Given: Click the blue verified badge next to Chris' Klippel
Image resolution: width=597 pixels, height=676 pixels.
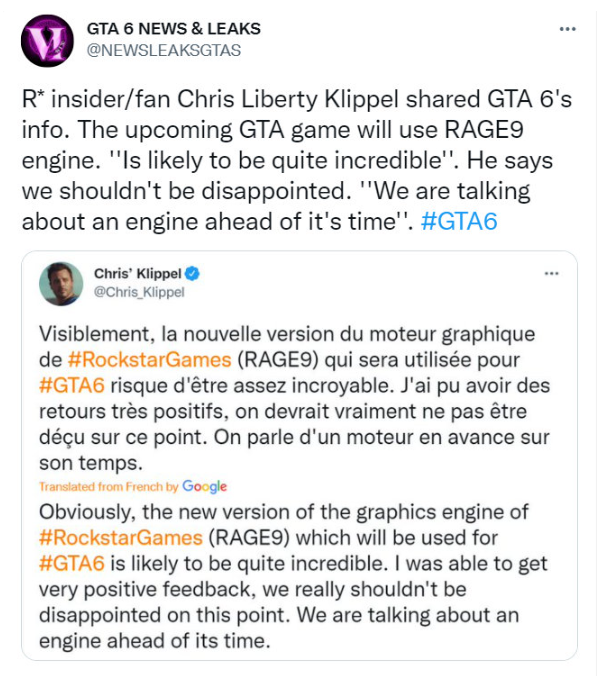Looking at the screenshot, I should [192, 273].
